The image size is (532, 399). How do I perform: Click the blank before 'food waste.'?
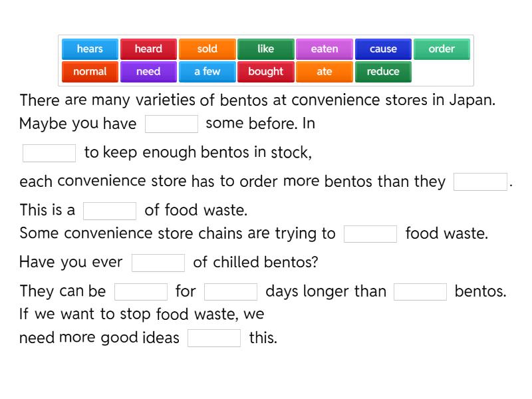pyautogui.click(x=370, y=234)
